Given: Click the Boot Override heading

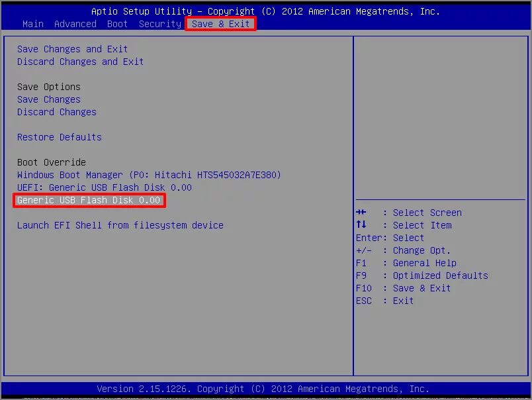Looking at the screenshot, I should tap(51, 162).
